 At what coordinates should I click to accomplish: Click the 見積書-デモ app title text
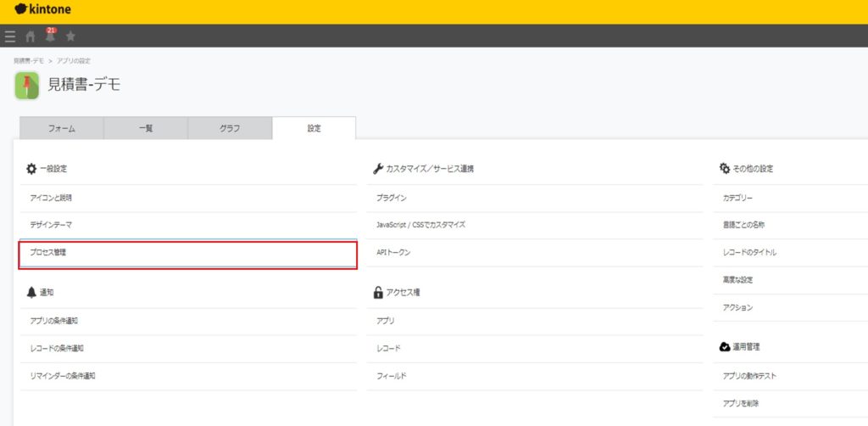pyautogui.click(x=84, y=85)
